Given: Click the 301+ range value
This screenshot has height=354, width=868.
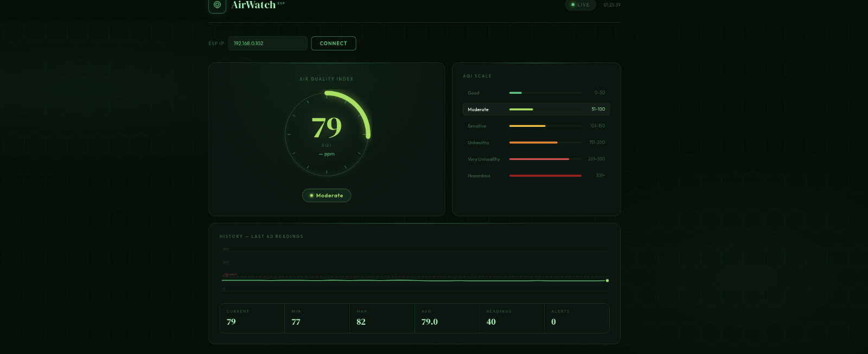Looking at the screenshot, I should (601, 176).
